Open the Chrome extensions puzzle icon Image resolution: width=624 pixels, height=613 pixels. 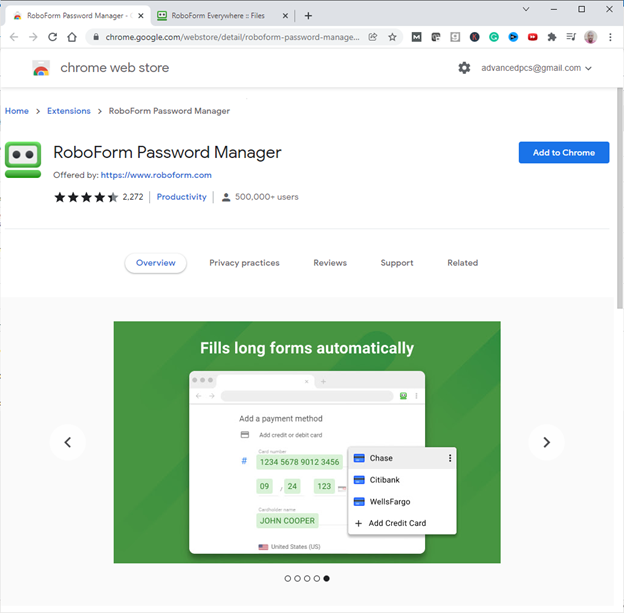(551, 37)
